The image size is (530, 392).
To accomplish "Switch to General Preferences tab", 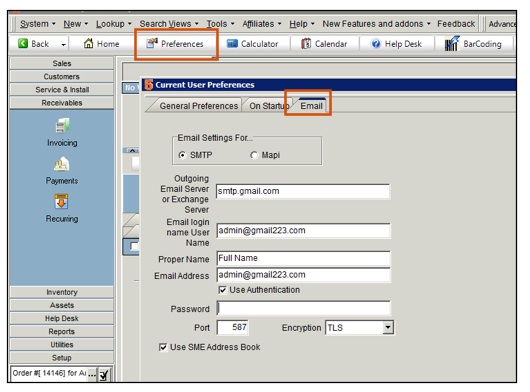I will 198,106.
